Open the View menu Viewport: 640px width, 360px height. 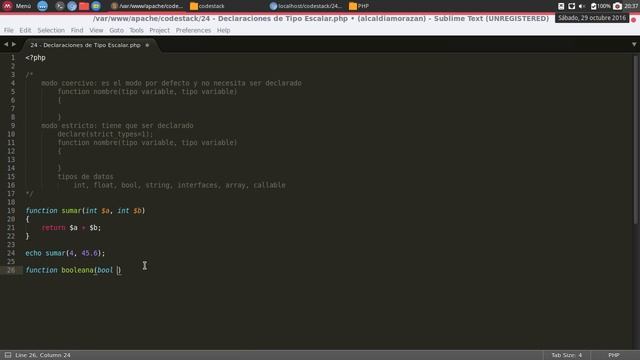point(96,30)
